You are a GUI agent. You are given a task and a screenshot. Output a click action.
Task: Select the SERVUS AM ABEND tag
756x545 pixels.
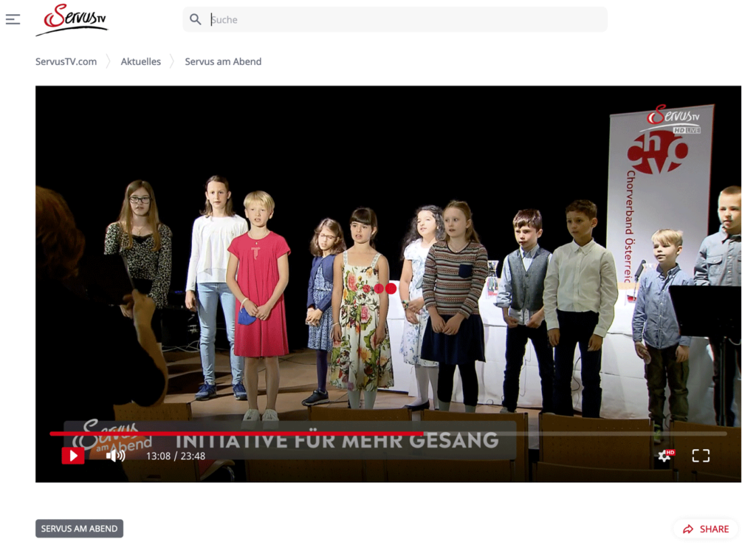79,529
